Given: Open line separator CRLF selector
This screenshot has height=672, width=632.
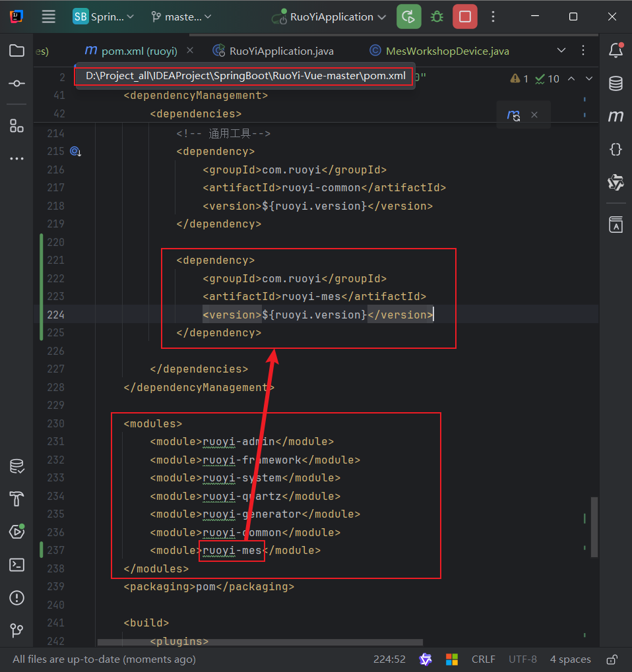Looking at the screenshot, I should [483, 659].
